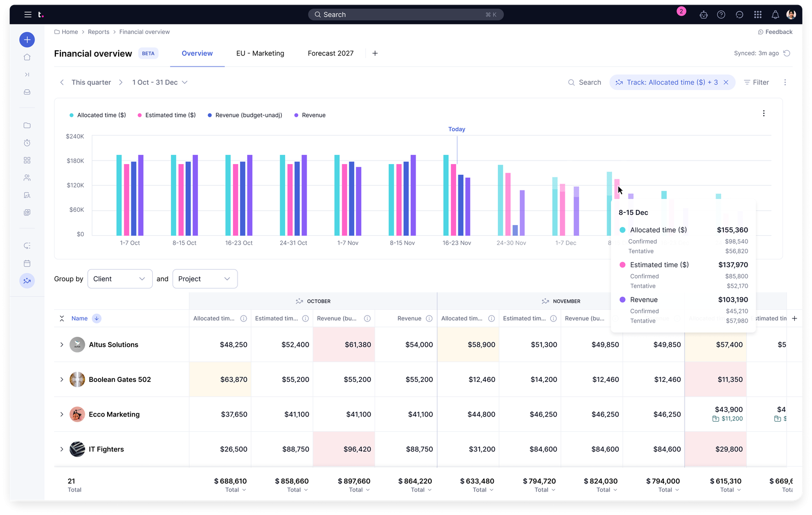Open the folder projects icon in the sidebar

tap(27, 125)
